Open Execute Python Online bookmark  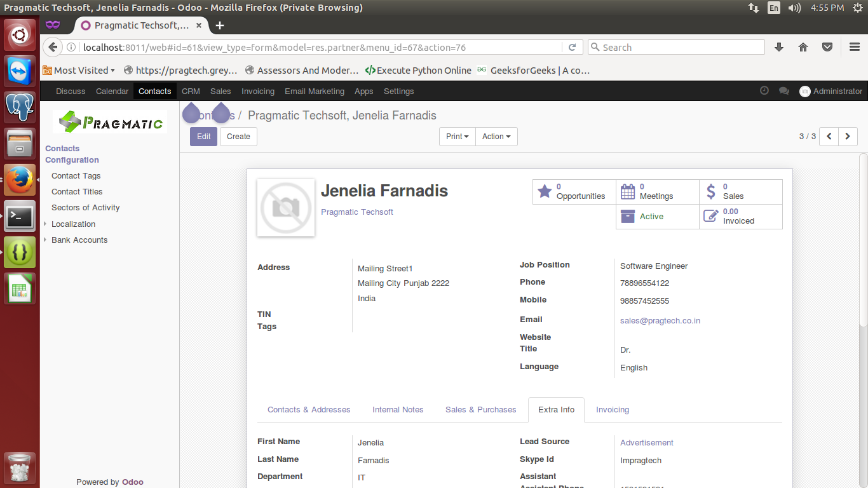[x=418, y=71]
